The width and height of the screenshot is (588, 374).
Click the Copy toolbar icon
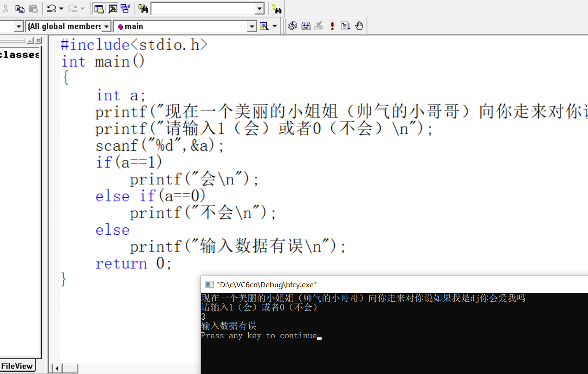pyautogui.click(x=19, y=8)
